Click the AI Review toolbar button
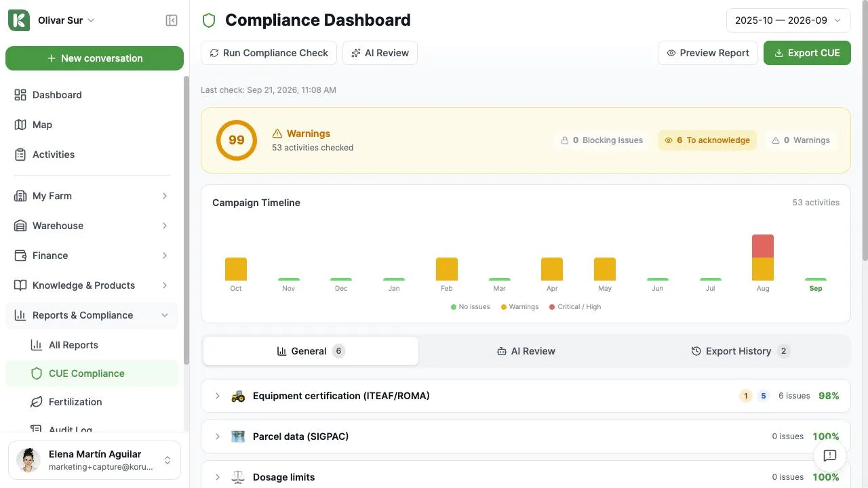The image size is (868, 488). [380, 53]
